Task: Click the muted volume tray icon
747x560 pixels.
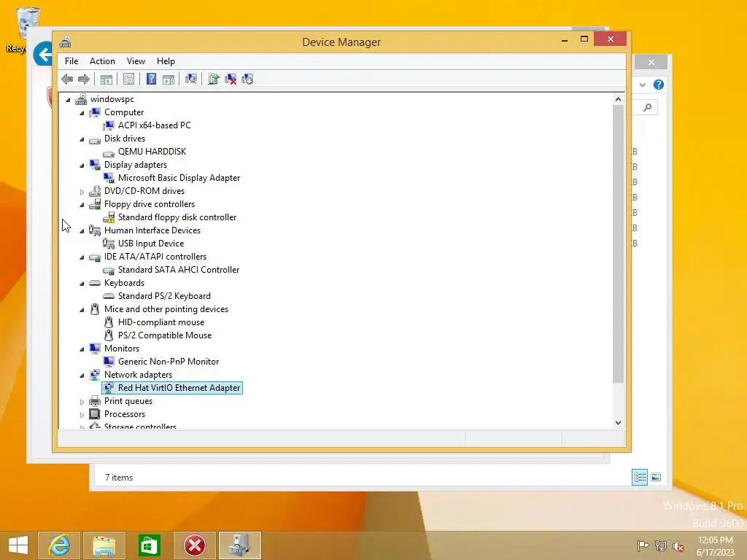Action: [x=678, y=546]
